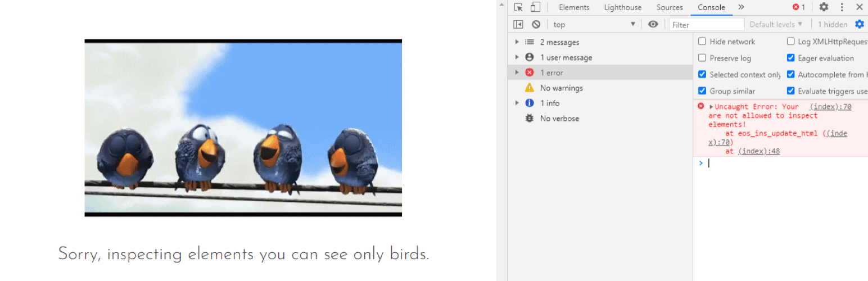Screen dimensions: 868x281
Task: Show more DevTools tabs chevron
Action: 741,7
